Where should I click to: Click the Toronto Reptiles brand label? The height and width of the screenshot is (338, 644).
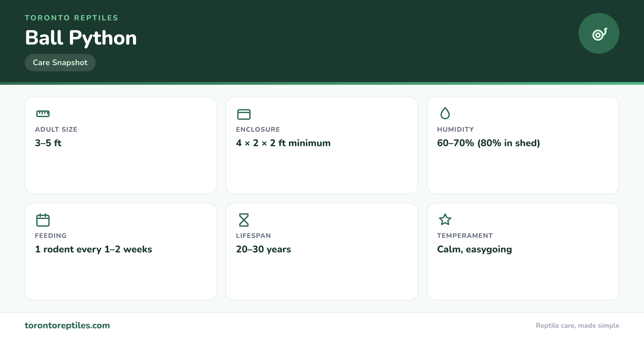71,18
